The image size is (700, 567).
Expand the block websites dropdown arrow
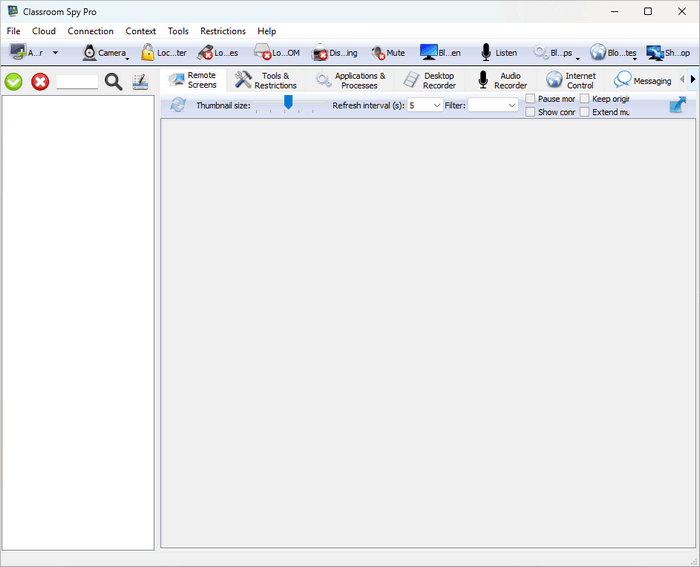click(635, 59)
